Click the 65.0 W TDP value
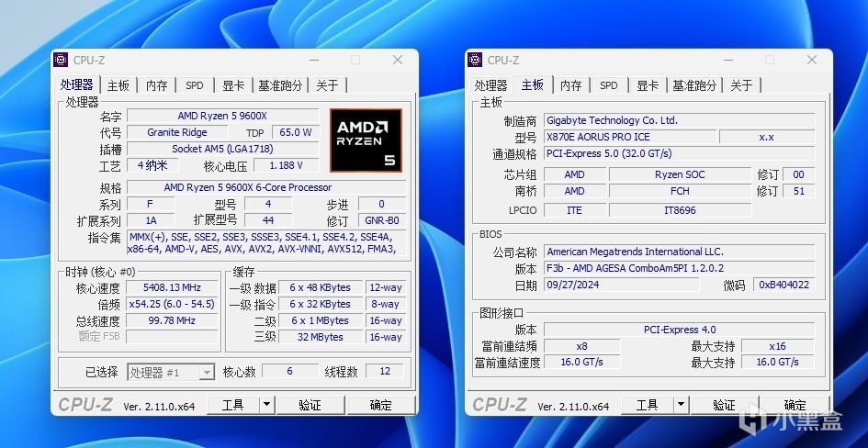Screen dimensions: 868x448 (x=295, y=132)
